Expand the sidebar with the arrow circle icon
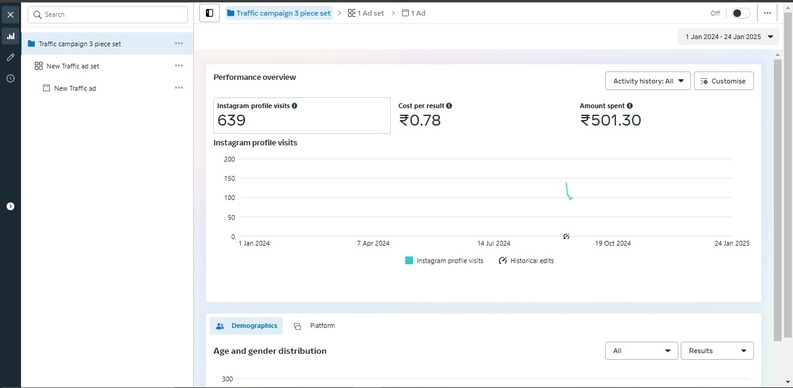 (10, 206)
